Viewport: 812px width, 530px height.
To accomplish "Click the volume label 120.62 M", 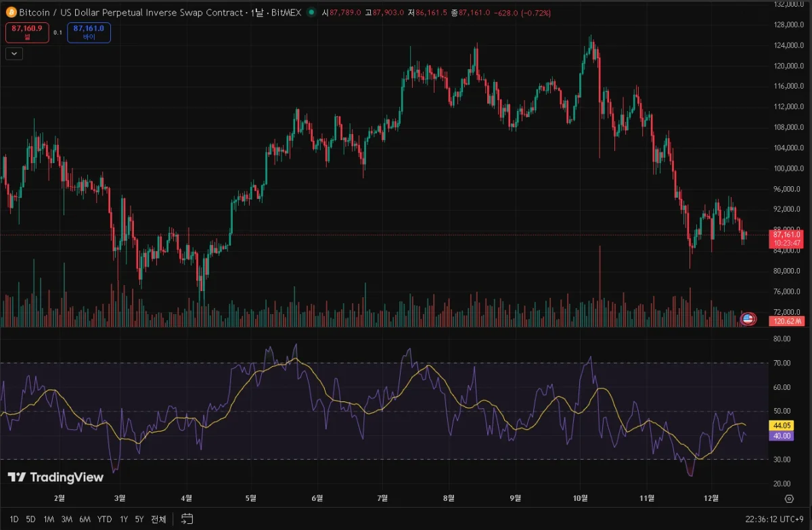I will click(x=786, y=320).
